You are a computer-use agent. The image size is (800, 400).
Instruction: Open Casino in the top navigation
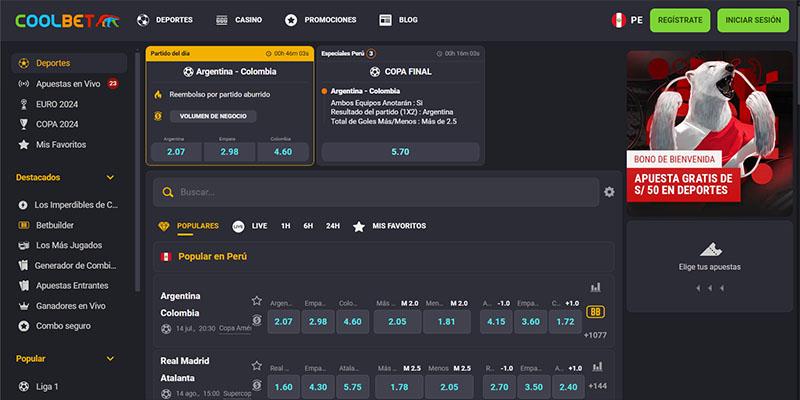(239, 20)
